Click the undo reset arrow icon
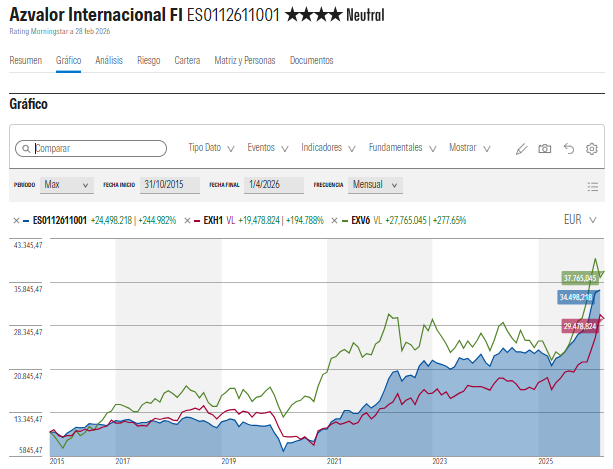 coord(569,148)
